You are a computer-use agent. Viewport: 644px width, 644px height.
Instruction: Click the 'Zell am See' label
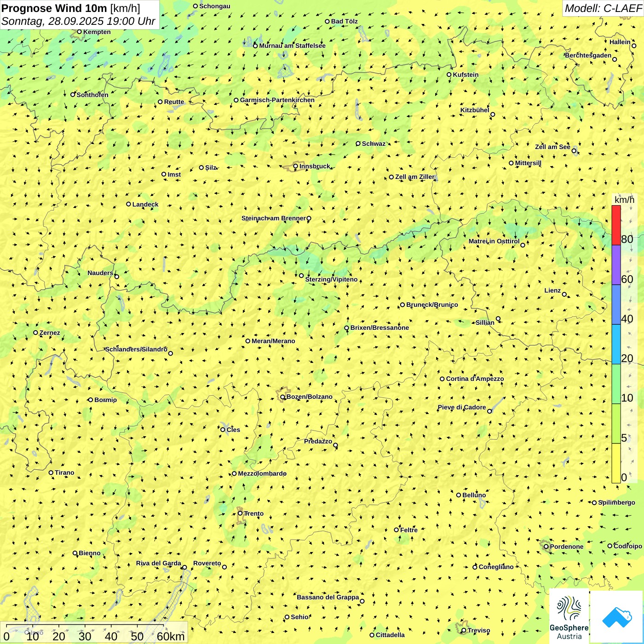(552, 147)
